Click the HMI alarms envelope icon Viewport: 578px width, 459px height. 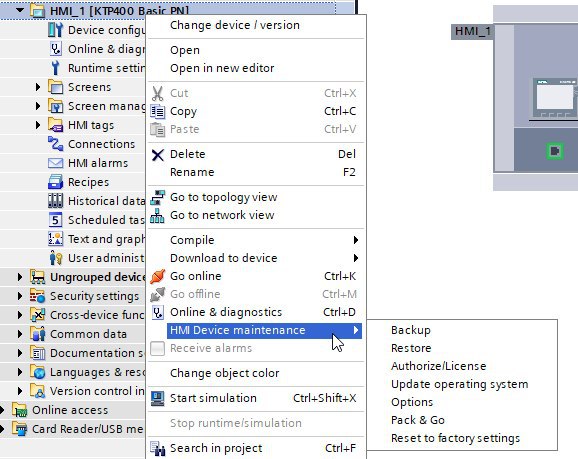click(55, 163)
